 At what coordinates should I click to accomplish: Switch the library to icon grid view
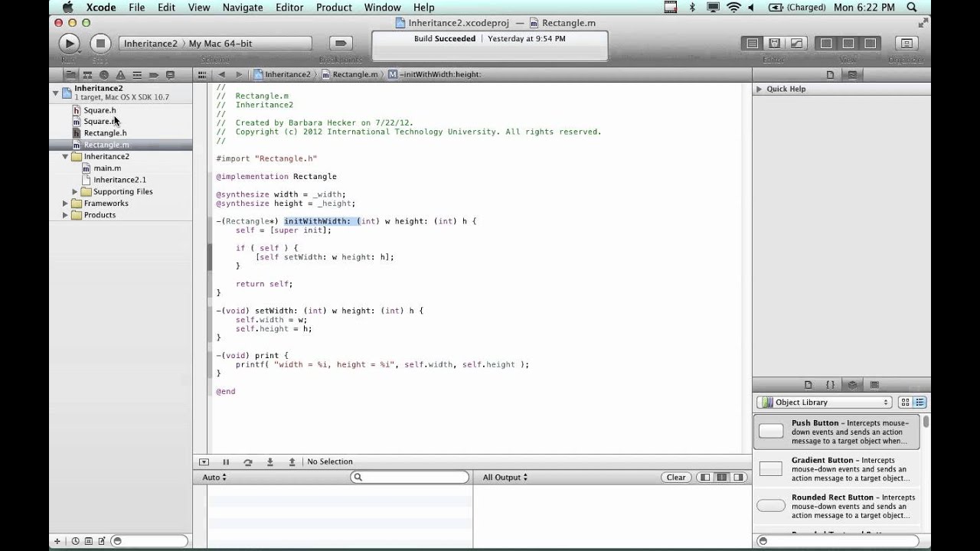905,403
